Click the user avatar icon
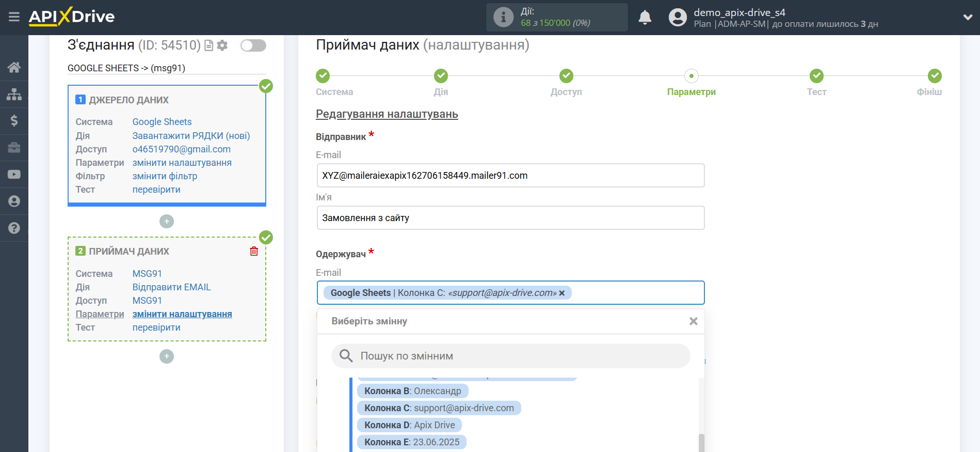The height and width of the screenshot is (452, 980). [678, 18]
